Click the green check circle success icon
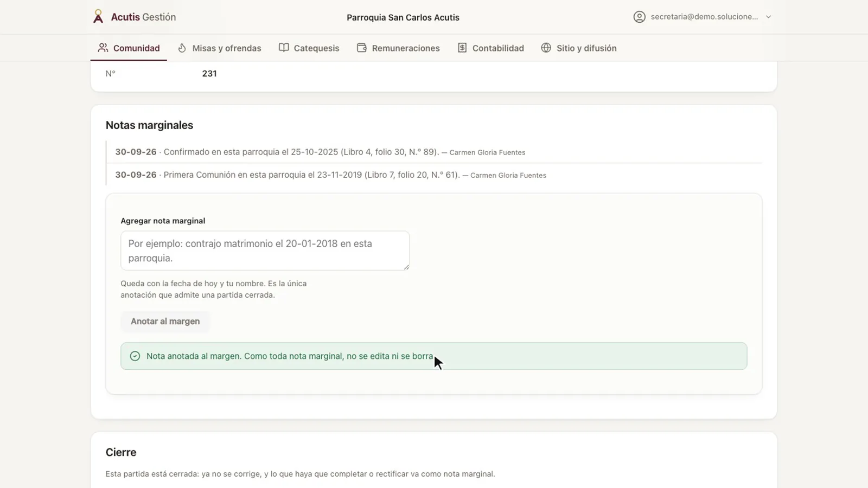The height and width of the screenshot is (488, 868). (x=135, y=356)
